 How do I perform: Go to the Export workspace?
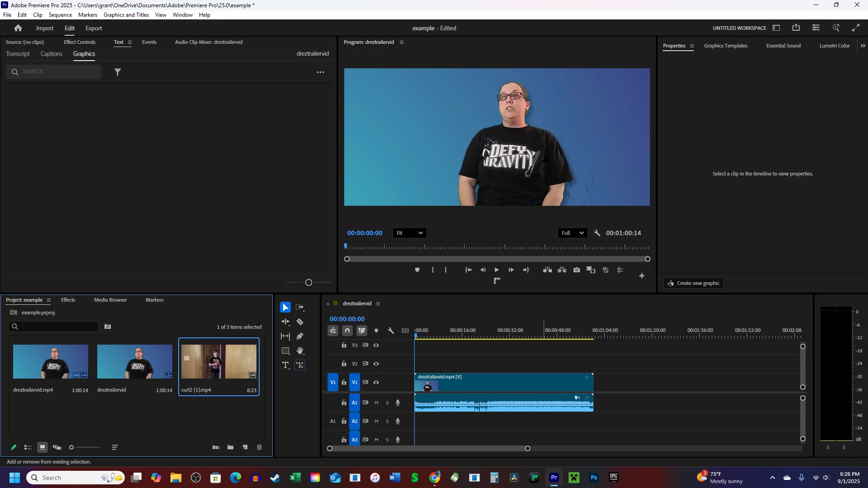pos(94,28)
